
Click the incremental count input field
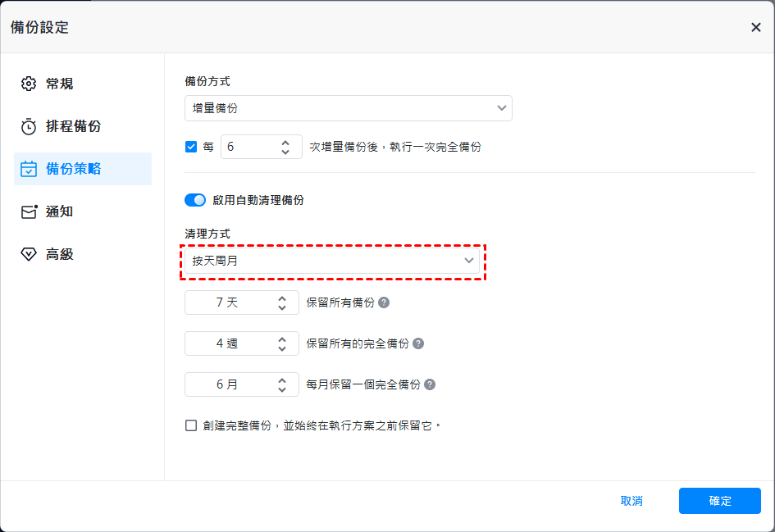pos(248,148)
